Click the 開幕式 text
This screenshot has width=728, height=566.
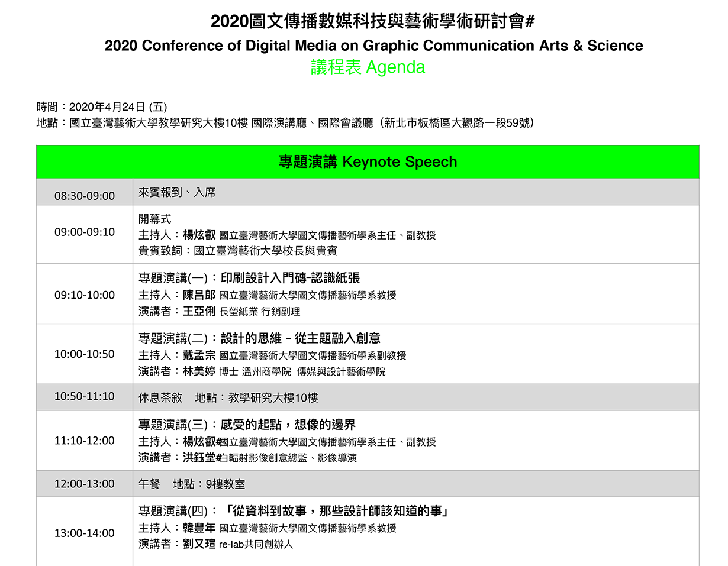[155, 219]
